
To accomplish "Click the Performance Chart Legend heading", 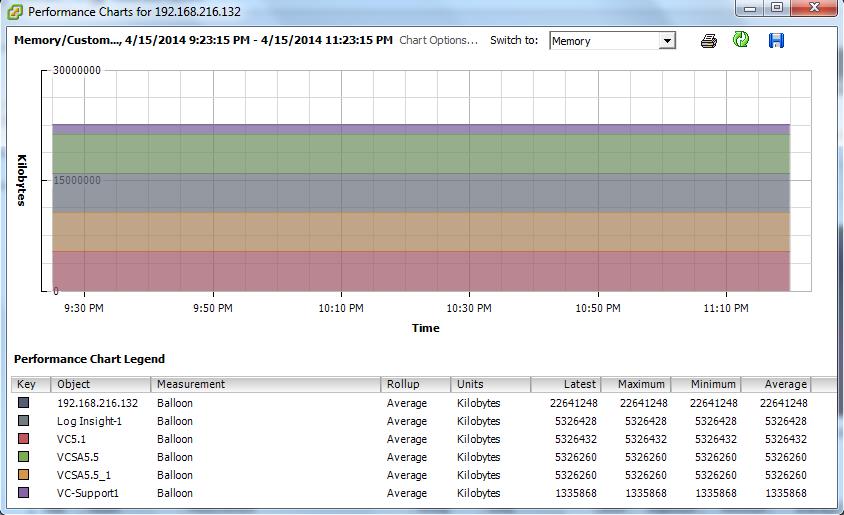I will coord(89,359).
